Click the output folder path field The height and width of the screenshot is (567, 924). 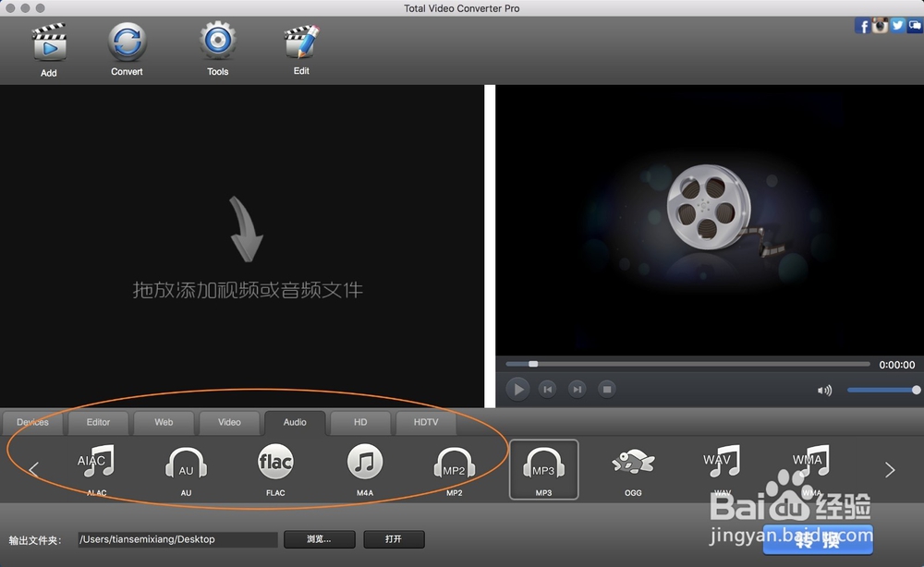click(177, 539)
